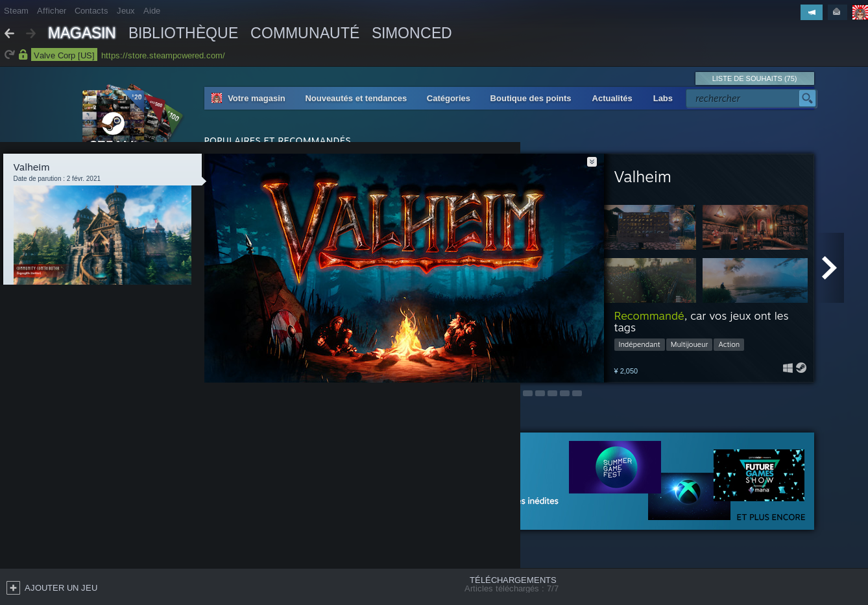The width and height of the screenshot is (868, 605).
Task: Click the Valheim title in the hover popup
Action: click(x=31, y=167)
